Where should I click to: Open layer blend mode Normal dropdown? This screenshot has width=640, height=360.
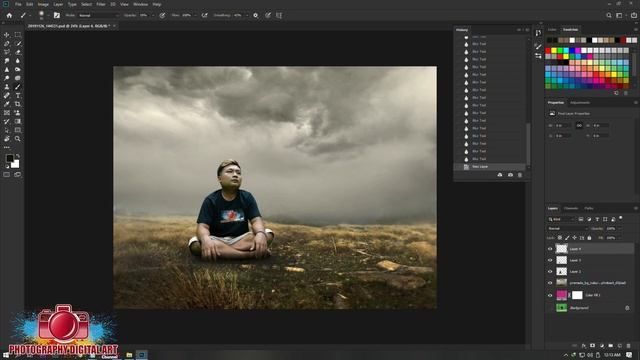[567, 229]
